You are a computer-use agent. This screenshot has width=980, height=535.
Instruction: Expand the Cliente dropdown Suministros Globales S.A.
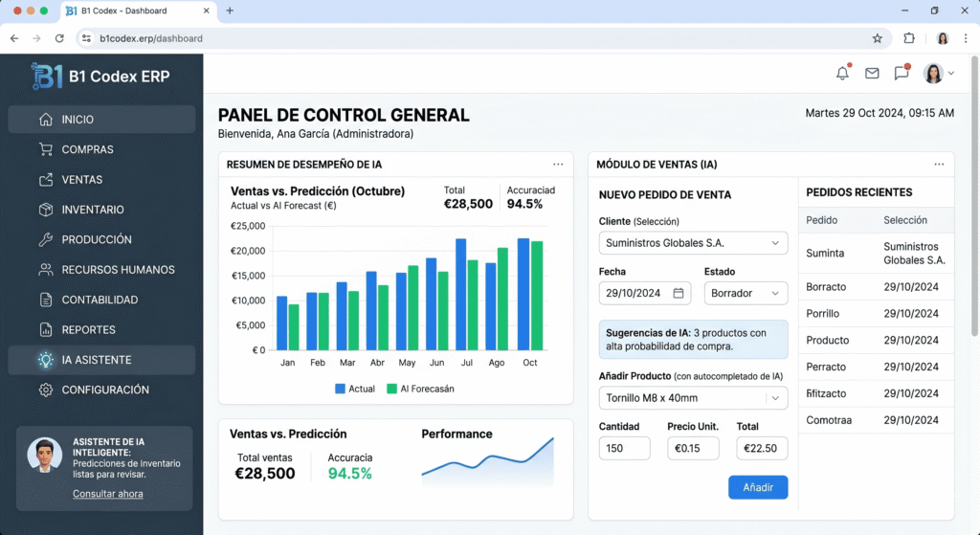click(x=693, y=243)
